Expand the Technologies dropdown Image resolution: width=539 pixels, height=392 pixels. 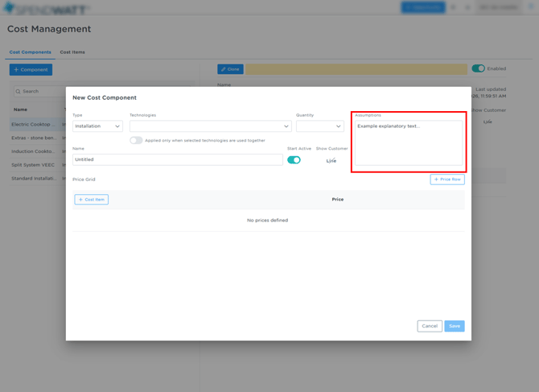[210, 126]
